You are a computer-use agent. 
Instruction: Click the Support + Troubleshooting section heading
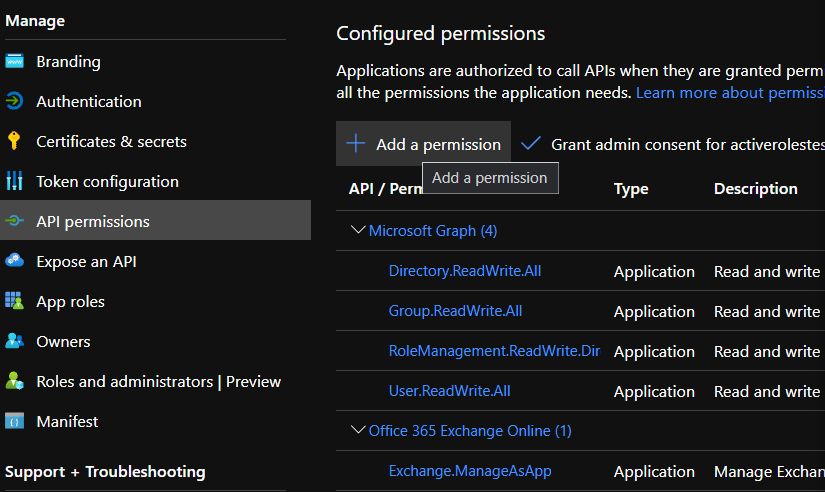[x=105, y=472]
